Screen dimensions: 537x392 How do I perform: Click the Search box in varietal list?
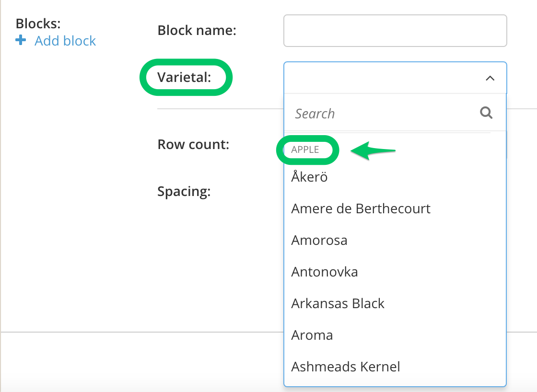coord(384,114)
